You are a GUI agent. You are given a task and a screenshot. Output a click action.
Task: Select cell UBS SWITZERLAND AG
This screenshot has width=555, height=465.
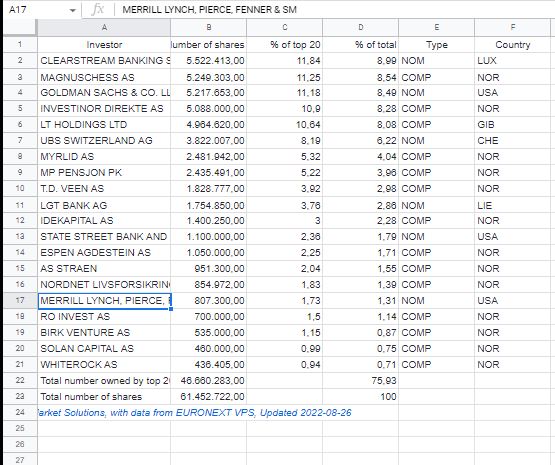point(104,140)
